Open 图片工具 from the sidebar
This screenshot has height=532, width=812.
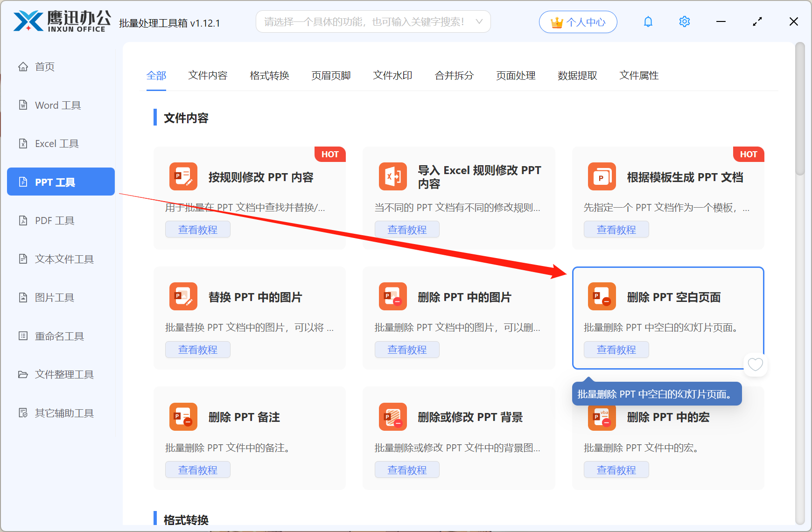[x=54, y=297]
